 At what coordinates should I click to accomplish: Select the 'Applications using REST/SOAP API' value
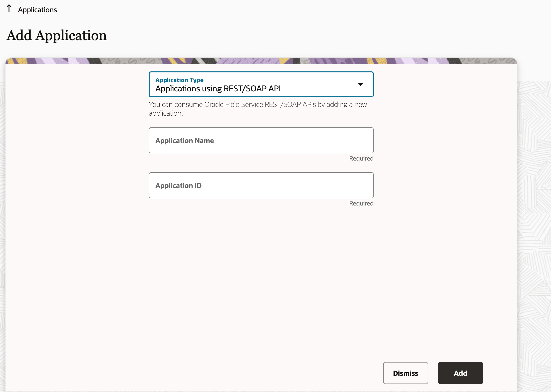tap(218, 89)
